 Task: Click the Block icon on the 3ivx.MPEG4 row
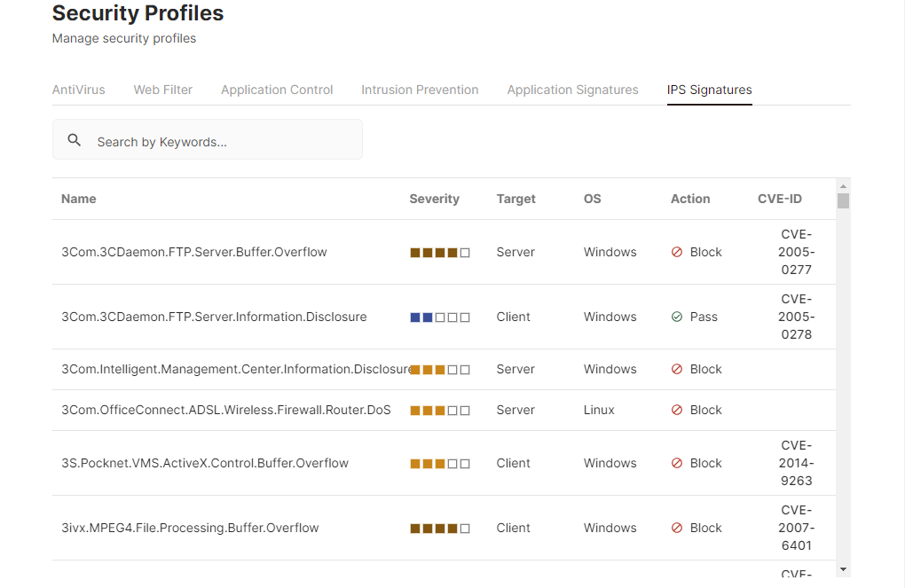[677, 528]
